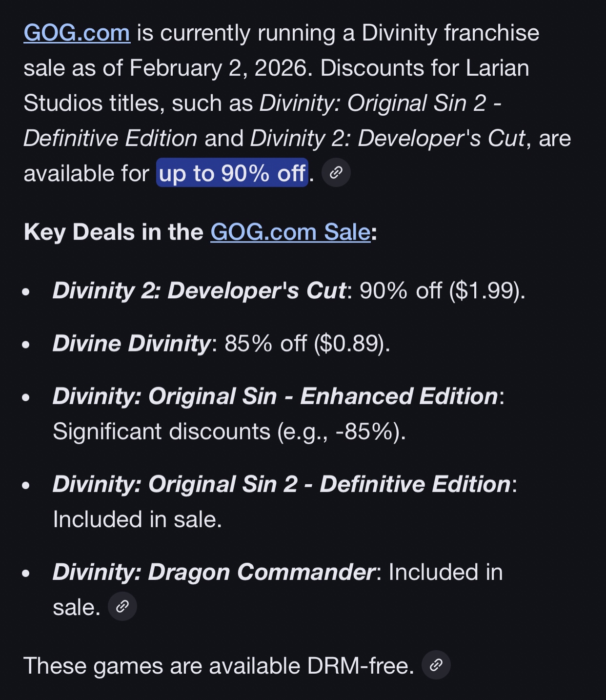Click source link icon after Dragon Commander bullet
Viewport: 606px width, 700px height.
point(122,606)
